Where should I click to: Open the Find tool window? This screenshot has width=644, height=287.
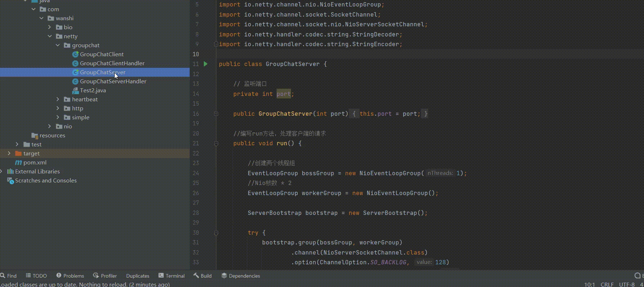click(9, 276)
